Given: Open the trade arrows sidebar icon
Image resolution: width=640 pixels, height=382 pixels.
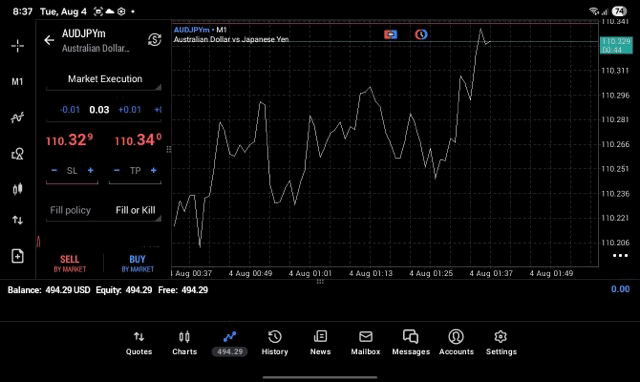Looking at the screenshot, I should tap(17, 220).
